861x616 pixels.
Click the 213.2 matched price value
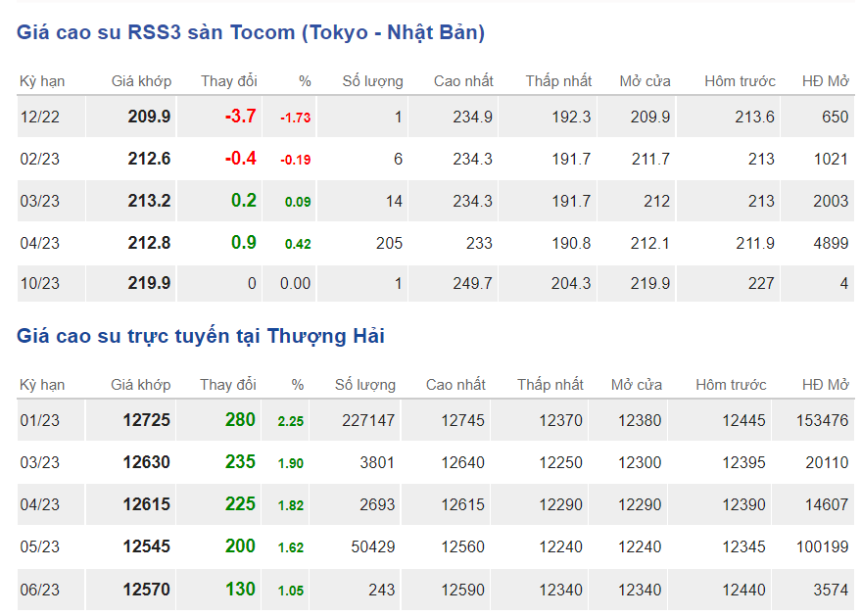coord(149,201)
